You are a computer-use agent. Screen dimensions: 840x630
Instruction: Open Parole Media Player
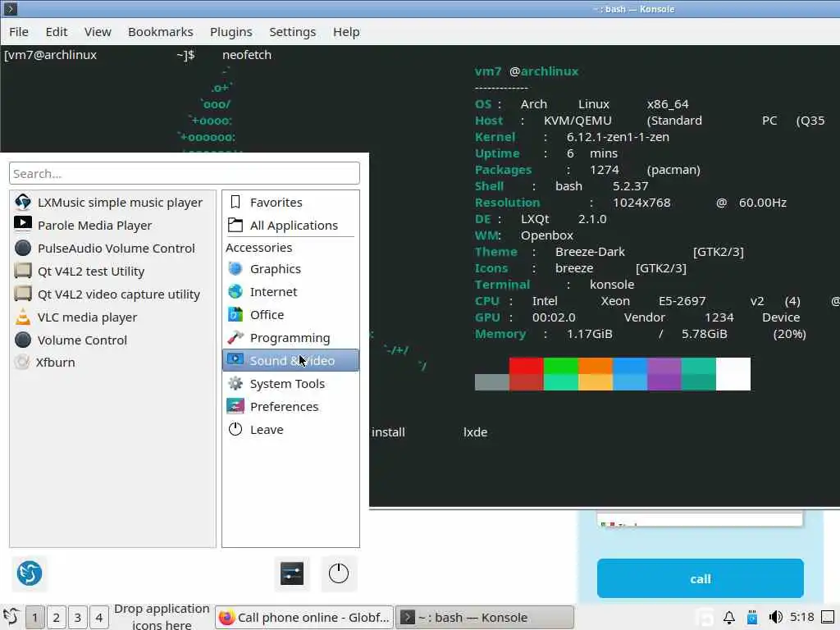pos(112,226)
